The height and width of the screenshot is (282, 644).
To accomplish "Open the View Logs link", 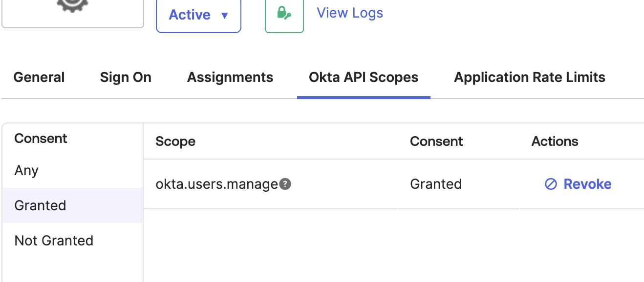I will (x=350, y=13).
